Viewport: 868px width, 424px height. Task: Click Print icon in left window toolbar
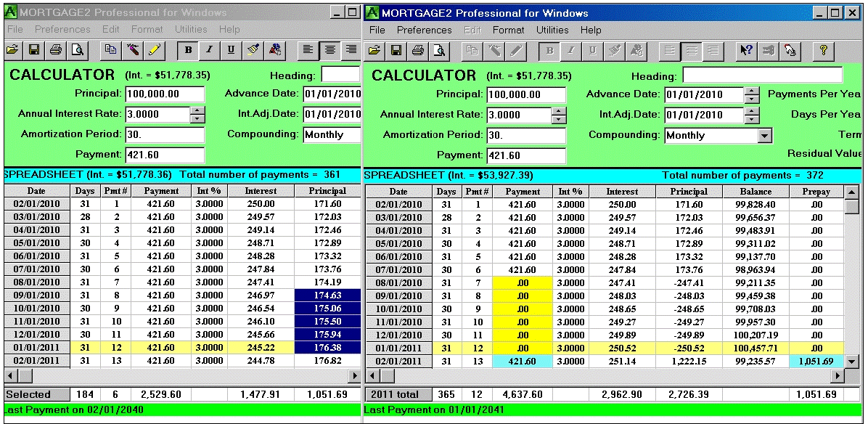pos(56,50)
